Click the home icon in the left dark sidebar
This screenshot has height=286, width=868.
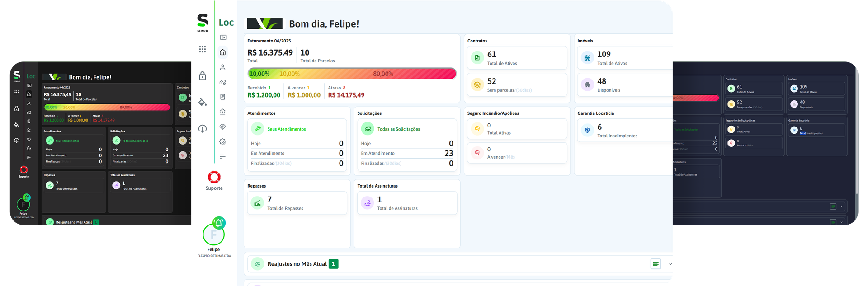[x=29, y=94]
